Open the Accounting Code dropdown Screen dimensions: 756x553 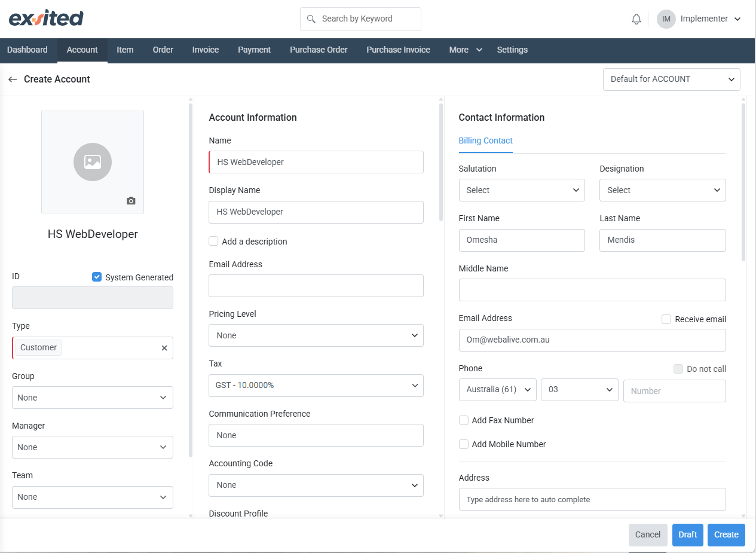(x=316, y=485)
